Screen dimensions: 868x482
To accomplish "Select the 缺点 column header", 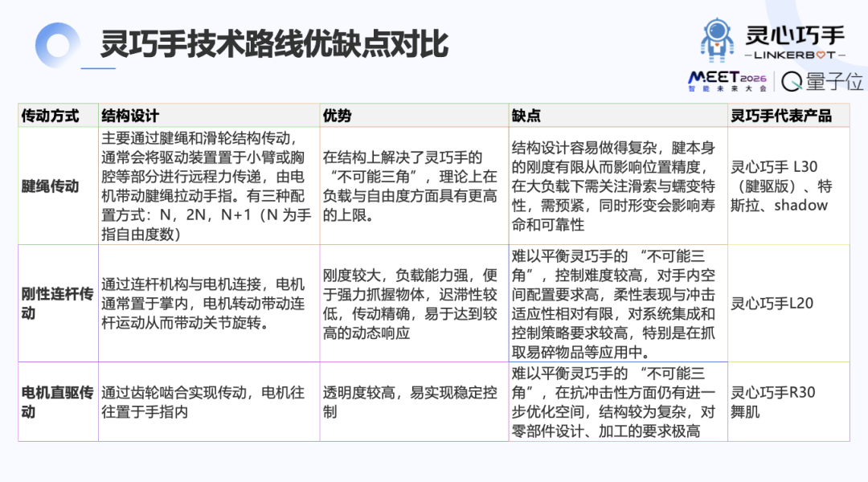I will pyautogui.click(x=526, y=116).
